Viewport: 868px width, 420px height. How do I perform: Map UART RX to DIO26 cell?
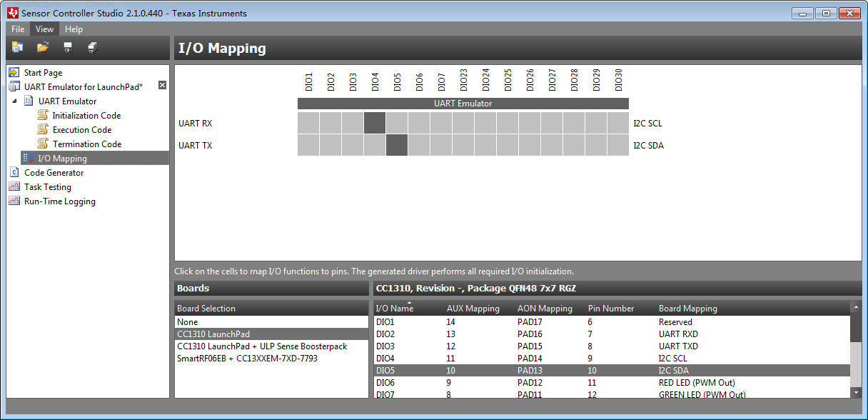click(530, 123)
